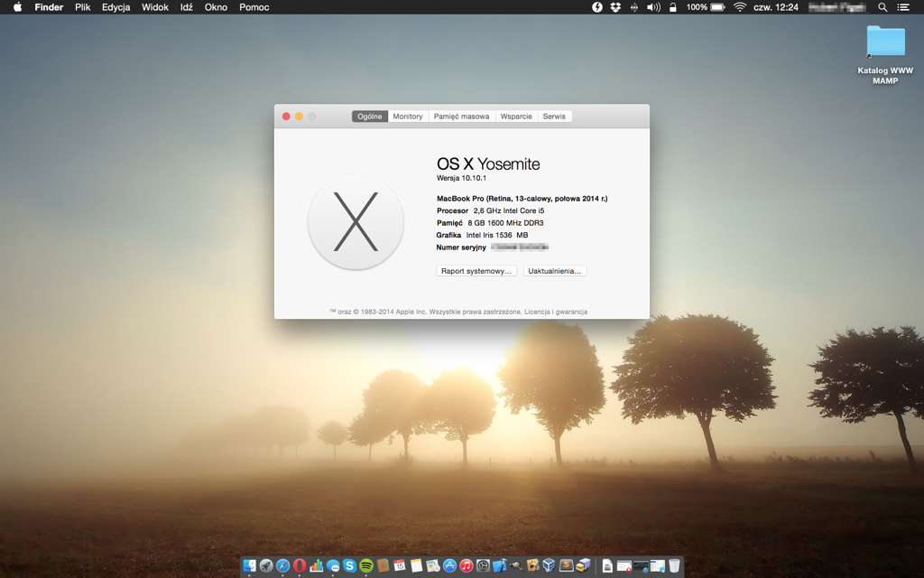Open VirtualBox cube icon in Dock
The height and width of the screenshot is (578, 924).
(x=550, y=565)
